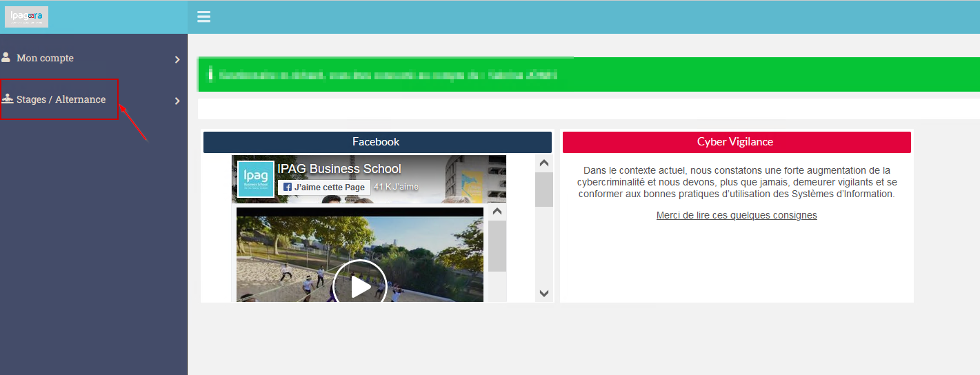980x375 pixels.
Task: Click the Mon compte user icon
Action: point(6,57)
